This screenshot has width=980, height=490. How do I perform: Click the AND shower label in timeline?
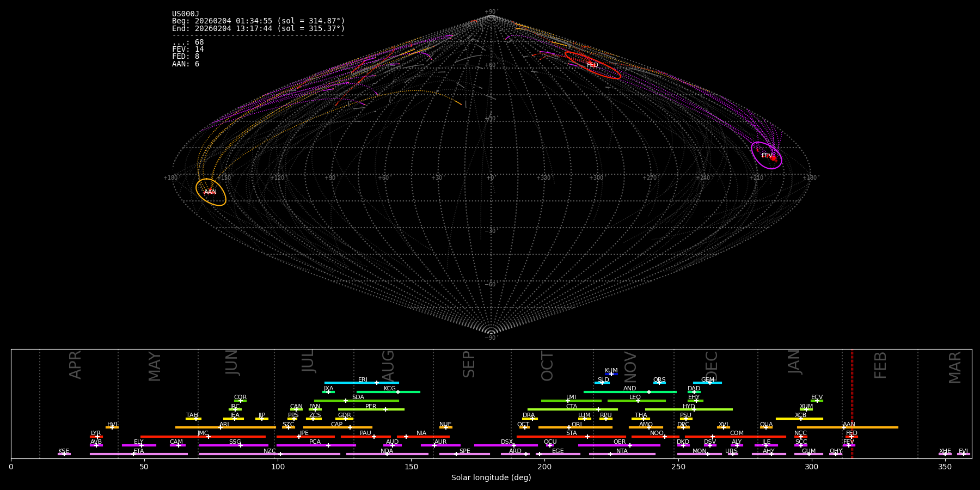click(630, 389)
